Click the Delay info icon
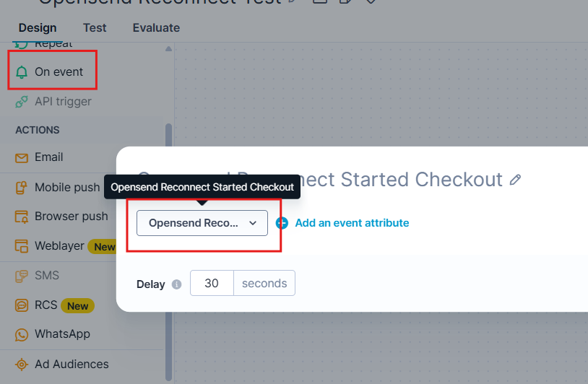Viewport: 588px width, 384px height. pos(177,284)
